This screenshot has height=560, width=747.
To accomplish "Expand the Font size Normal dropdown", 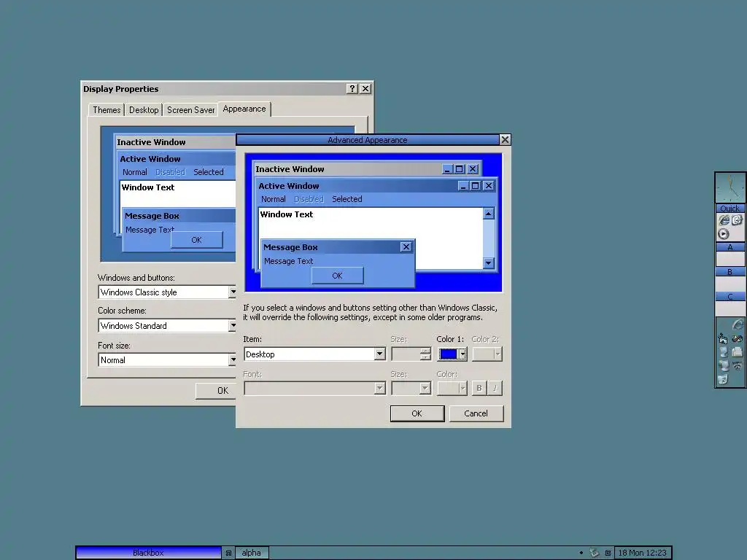I will tap(232, 360).
